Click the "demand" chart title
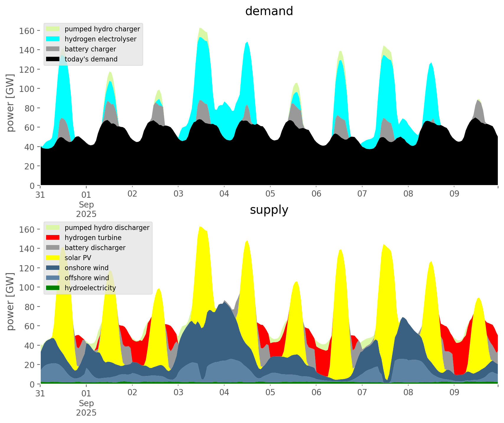This screenshot has height=423, width=504. [269, 11]
